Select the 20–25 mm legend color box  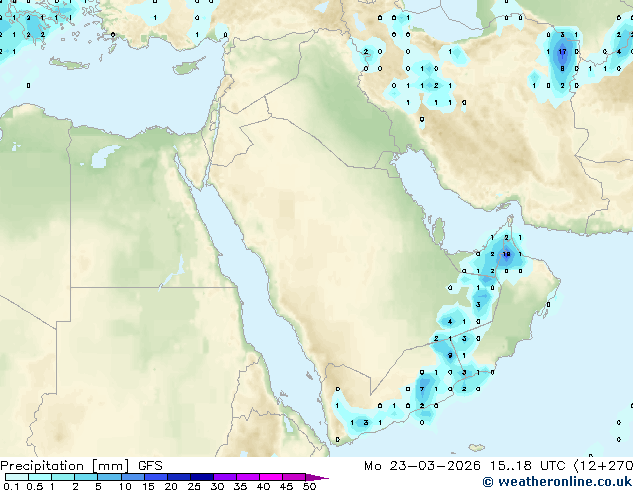tap(179, 477)
